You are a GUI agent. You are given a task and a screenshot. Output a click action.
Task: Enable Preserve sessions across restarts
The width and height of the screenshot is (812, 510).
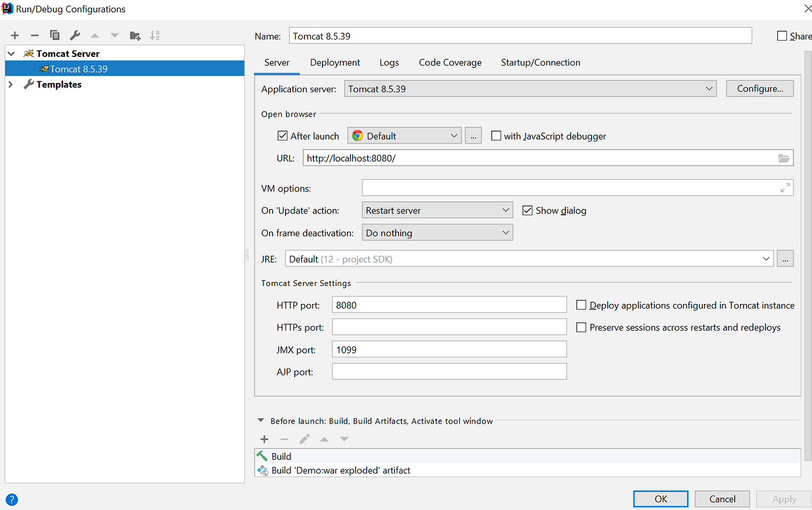click(581, 327)
